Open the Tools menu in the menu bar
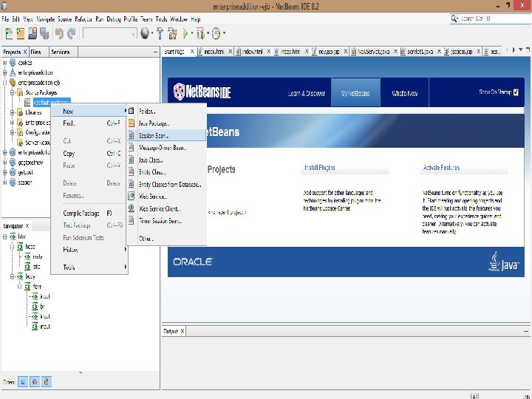This screenshot has width=532, height=399. click(161, 19)
